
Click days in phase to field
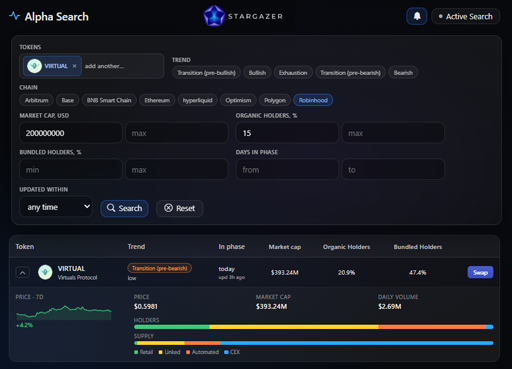[393, 170]
